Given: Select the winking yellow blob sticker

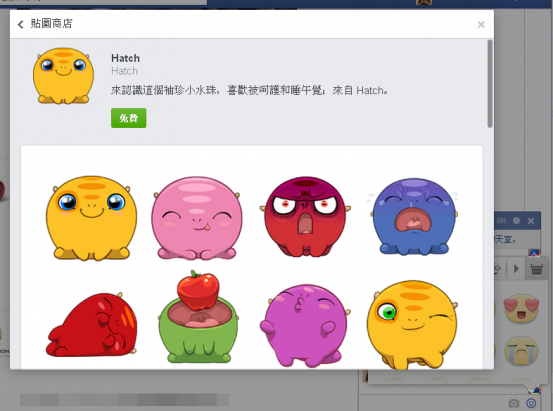Looking at the screenshot, I should point(412,325).
